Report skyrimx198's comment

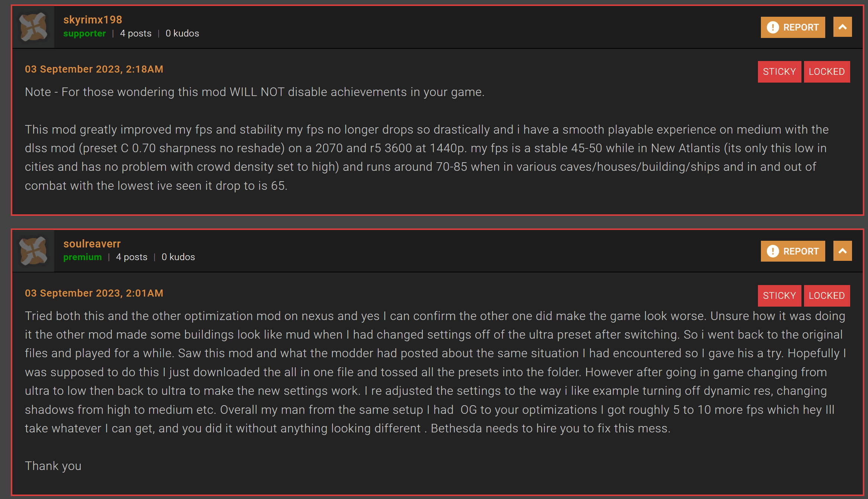tap(793, 27)
